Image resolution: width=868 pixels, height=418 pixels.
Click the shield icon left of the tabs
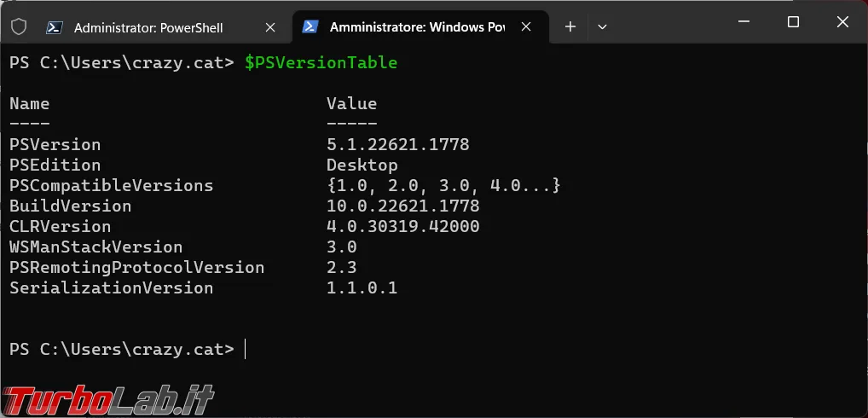coord(19,26)
